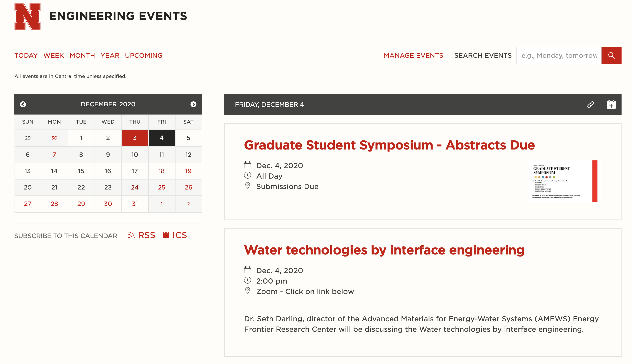632x364 pixels.
Task: Focus the Search Events input field
Action: pos(559,55)
